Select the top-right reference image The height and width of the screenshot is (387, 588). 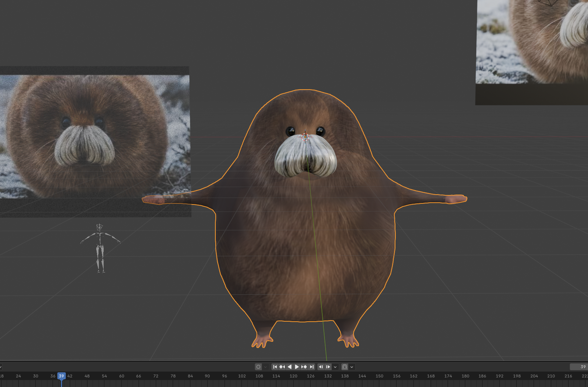(532, 52)
